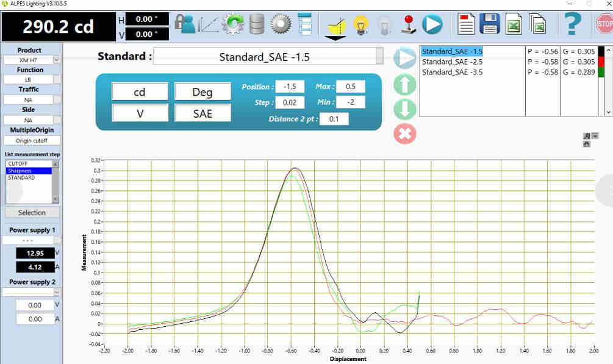Click the Min input field

click(x=351, y=102)
